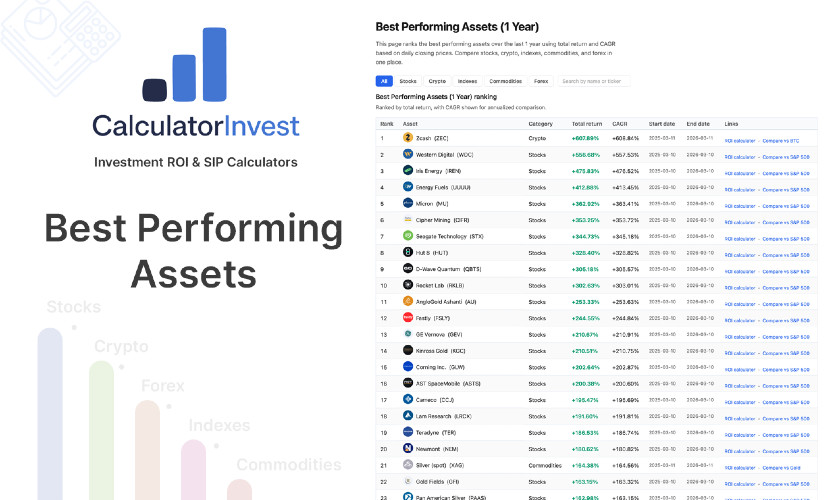Focus the Search by name or ticker field
Viewport: 836px width, 500px height.
(593, 81)
